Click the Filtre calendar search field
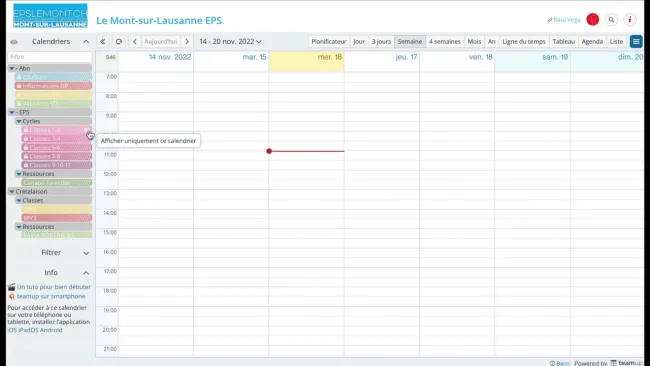650x366 pixels. click(50, 57)
